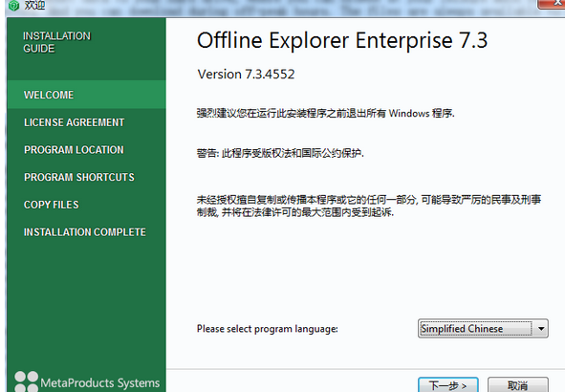Select the COPY FILES step
The height and width of the screenshot is (392, 565).
coord(52,205)
